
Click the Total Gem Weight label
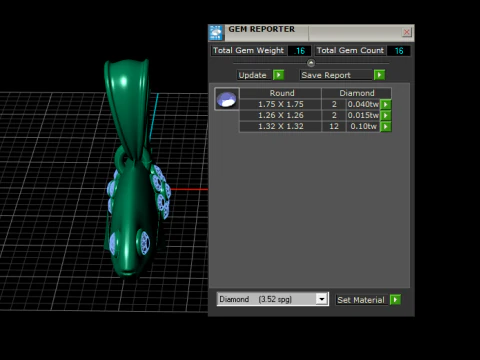tap(249, 51)
